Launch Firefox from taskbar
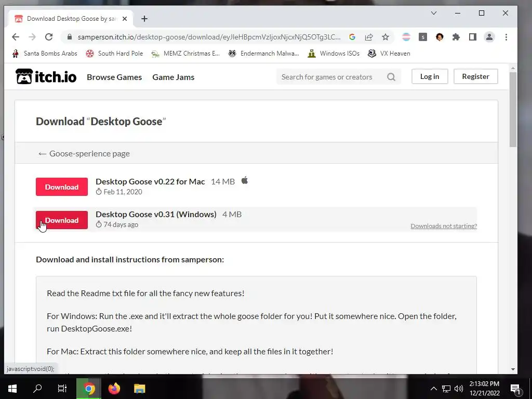 pos(114,389)
